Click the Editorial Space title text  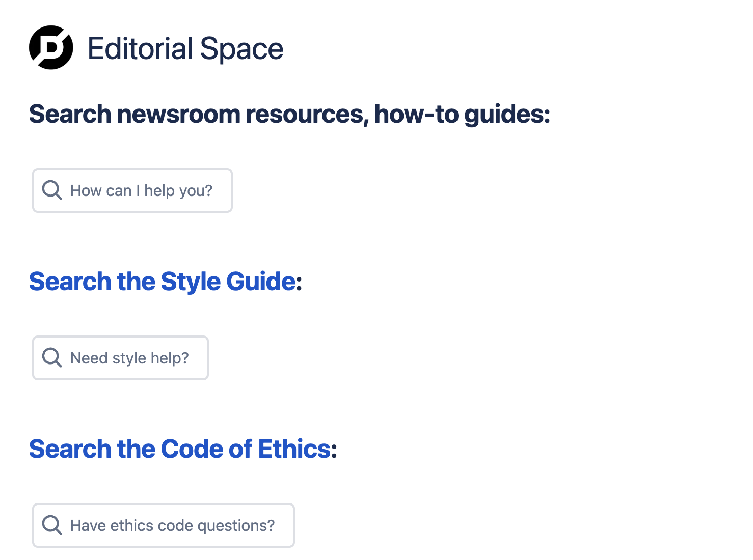pyautogui.click(x=185, y=49)
